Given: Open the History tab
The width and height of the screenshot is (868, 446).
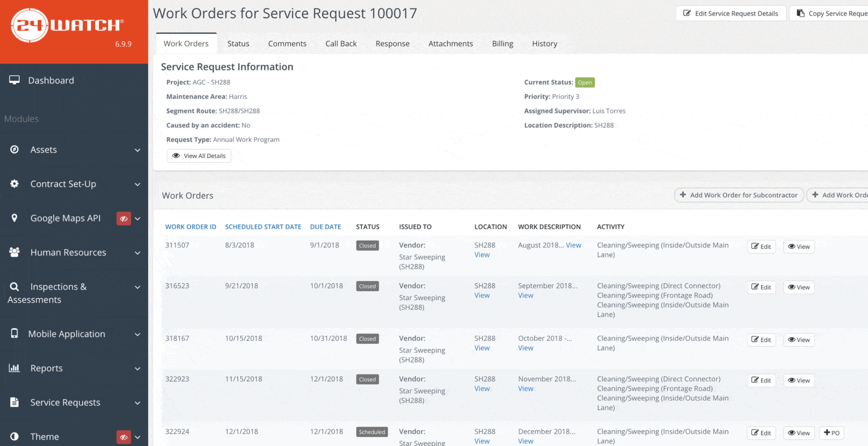Looking at the screenshot, I should point(544,43).
